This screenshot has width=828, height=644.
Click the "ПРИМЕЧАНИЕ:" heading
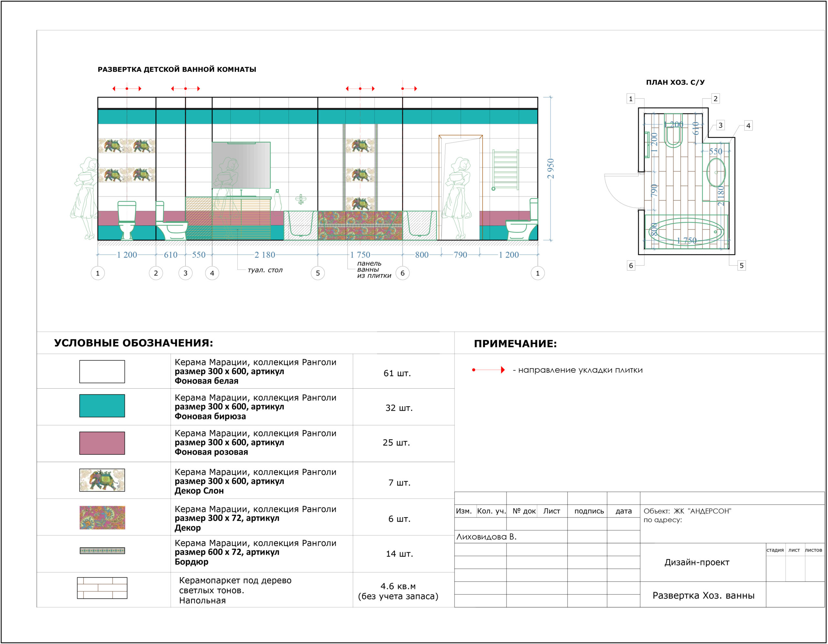515,344
